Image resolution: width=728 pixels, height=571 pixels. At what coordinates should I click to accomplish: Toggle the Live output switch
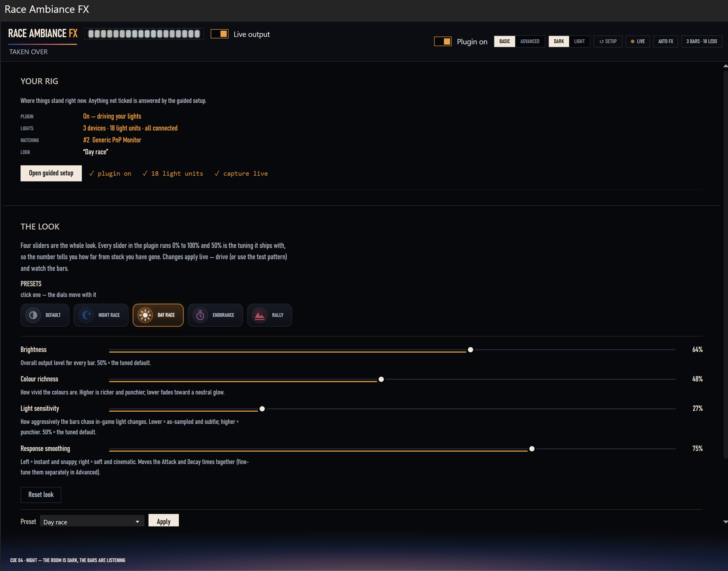[220, 34]
